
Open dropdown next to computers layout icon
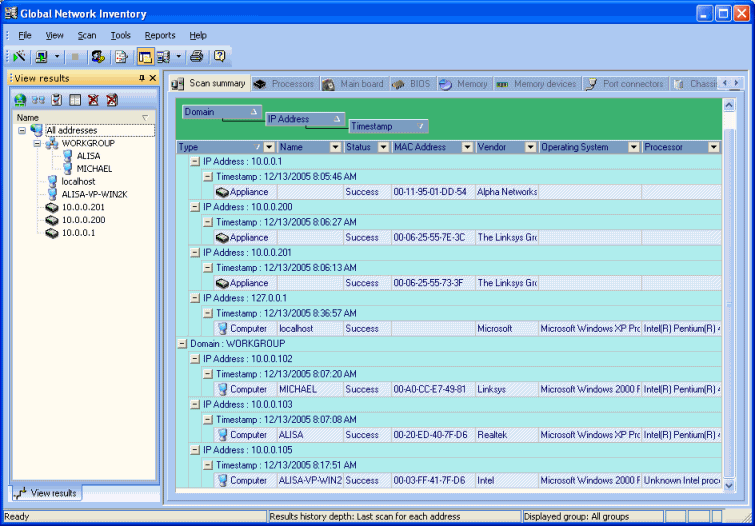click(x=178, y=57)
